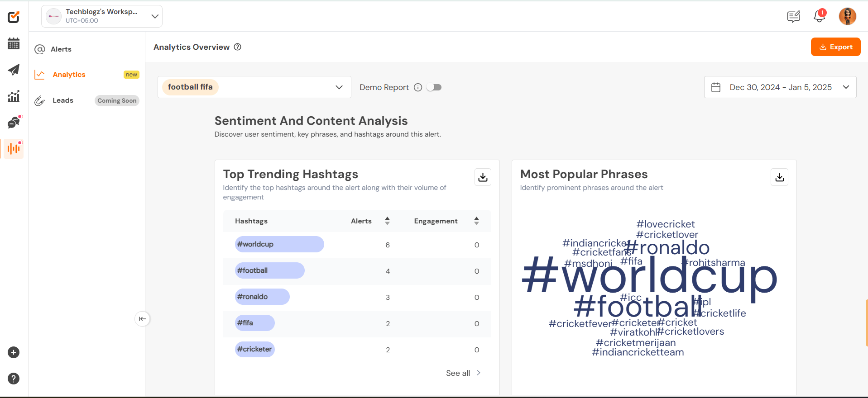Click #worldcup in the word cloud

click(x=649, y=277)
